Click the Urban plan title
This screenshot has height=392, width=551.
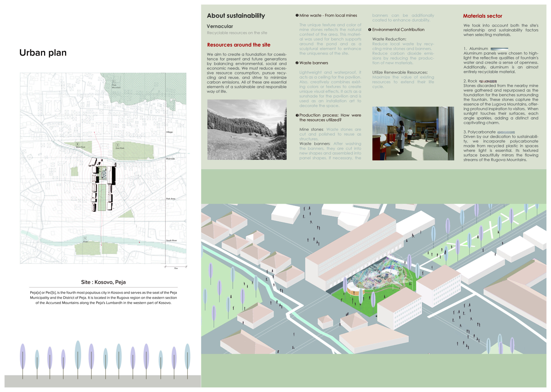43,53
